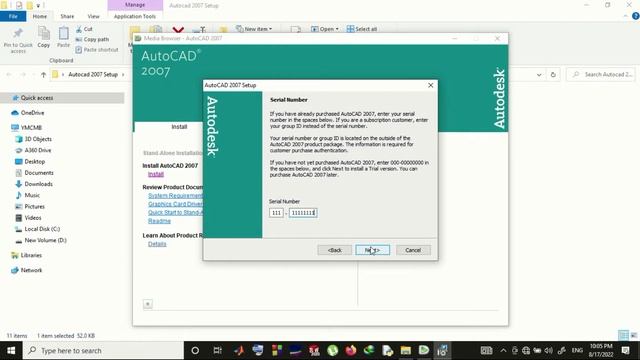This screenshot has height=360, width=640.
Task: Show hidden tray icons chevron
Action: tap(503, 351)
